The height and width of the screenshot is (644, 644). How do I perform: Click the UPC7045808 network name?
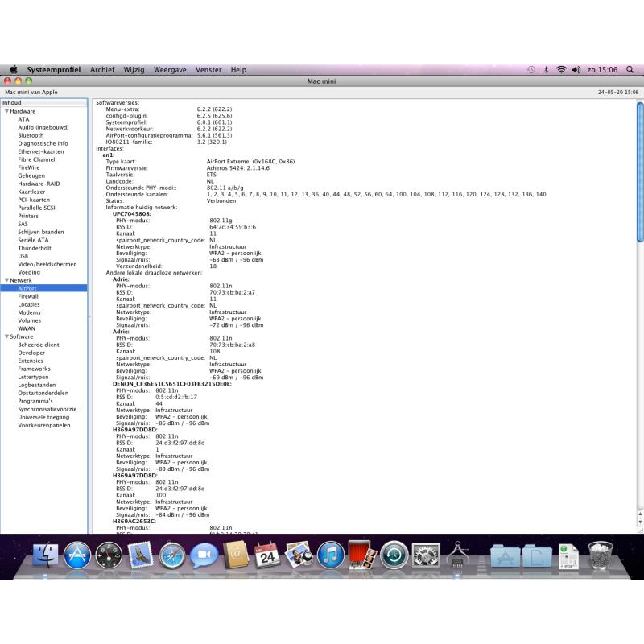pos(131,213)
